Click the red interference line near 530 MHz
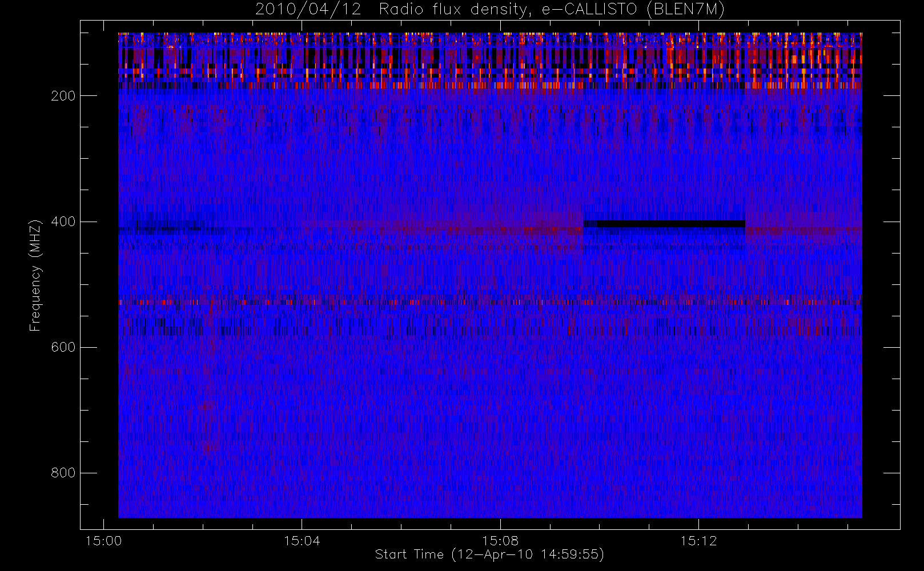The width and height of the screenshot is (924, 571). coord(490,302)
